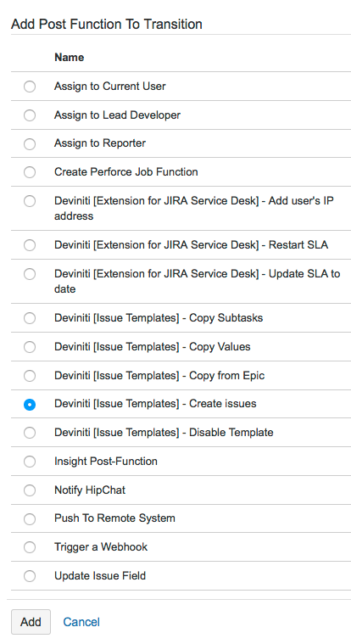Choose the Copy from Epic option

click(x=30, y=376)
